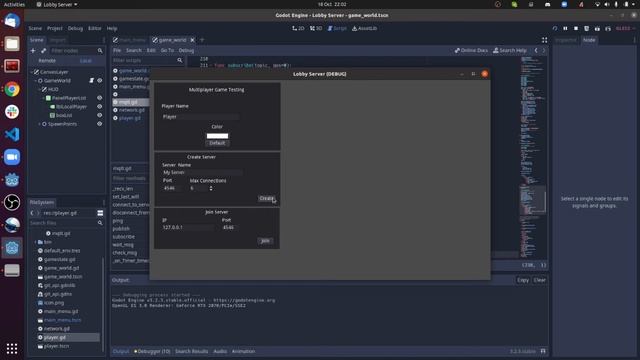Screen dimensions: 640x360
Task: Open the AssetLib workspace
Action: (x=364, y=28)
